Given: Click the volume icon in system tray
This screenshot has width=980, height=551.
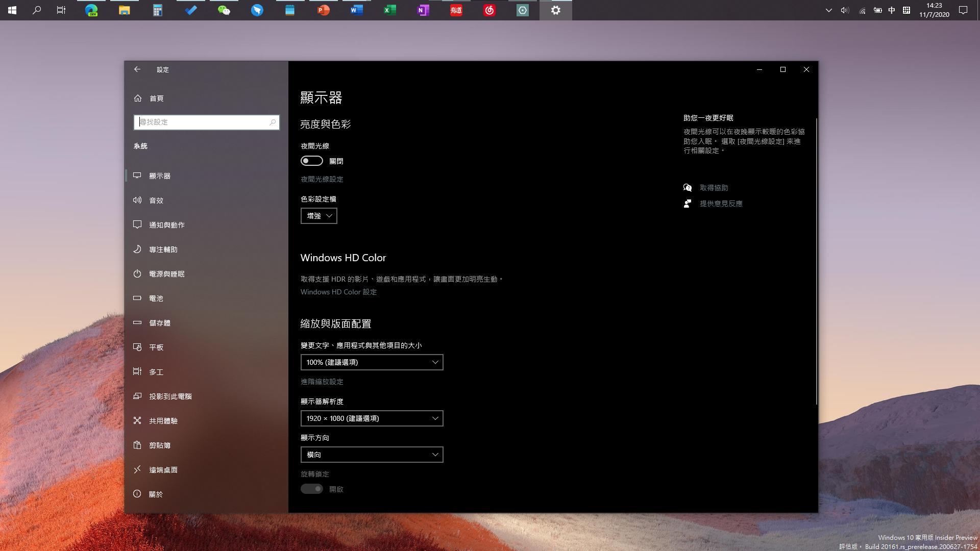Looking at the screenshot, I should coord(845,10).
